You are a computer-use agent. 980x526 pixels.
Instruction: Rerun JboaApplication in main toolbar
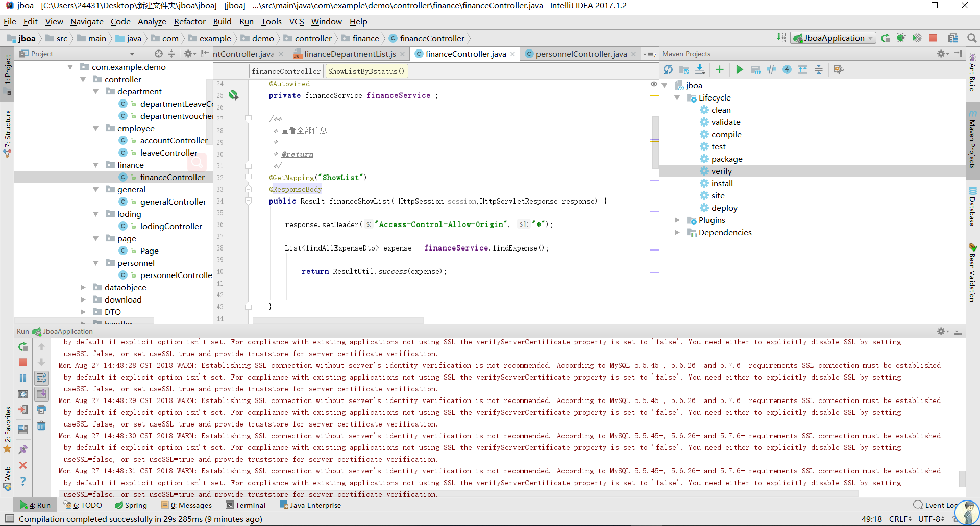pyautogui.click(x=886, y=38)
